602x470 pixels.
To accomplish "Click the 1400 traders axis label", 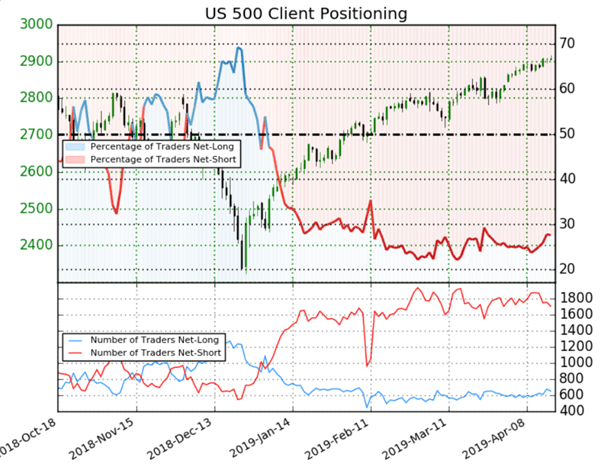I will coord(576,330).
